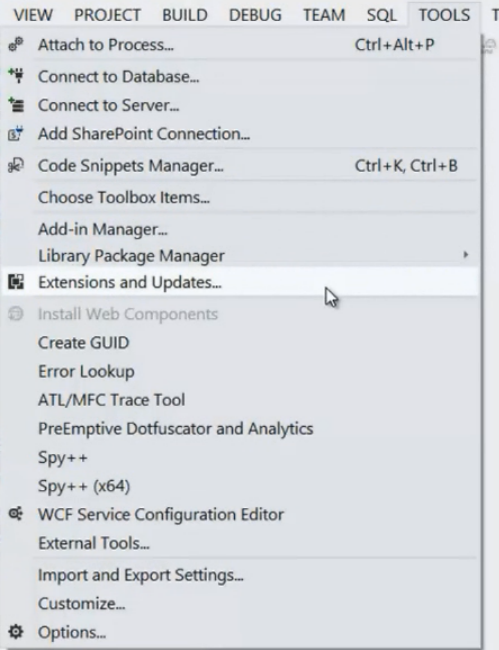Click the Attach to Process gears icon
The height and width of the screenshot is (650, 499).
16,44
